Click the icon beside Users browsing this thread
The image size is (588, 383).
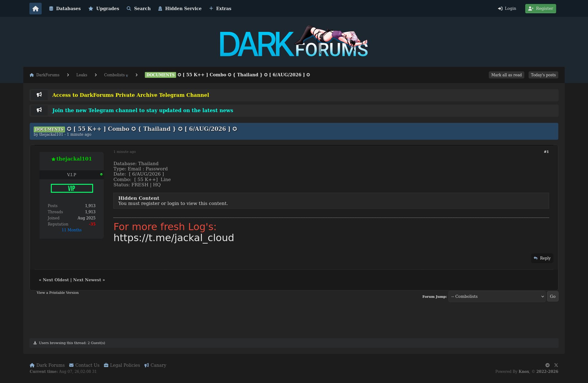click(x=35, y=343)
